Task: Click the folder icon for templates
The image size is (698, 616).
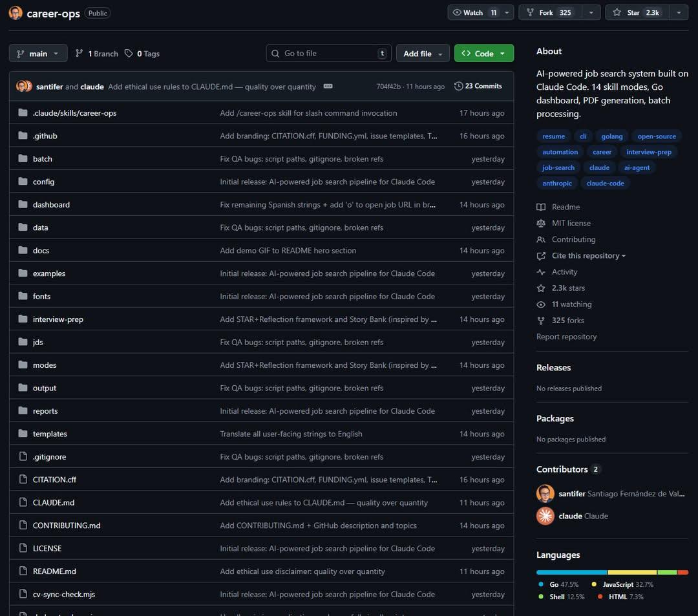Action: (23, 434)
